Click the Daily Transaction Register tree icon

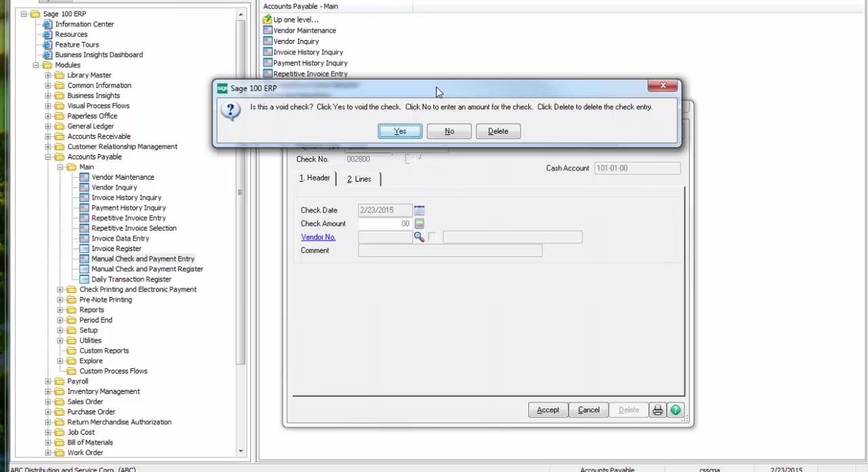coord(84,279)
